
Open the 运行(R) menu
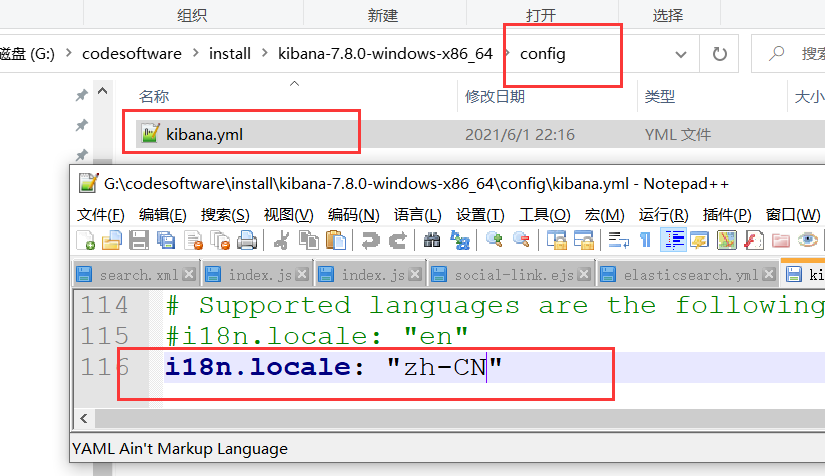pyautogui.click(x=663, y=215)
